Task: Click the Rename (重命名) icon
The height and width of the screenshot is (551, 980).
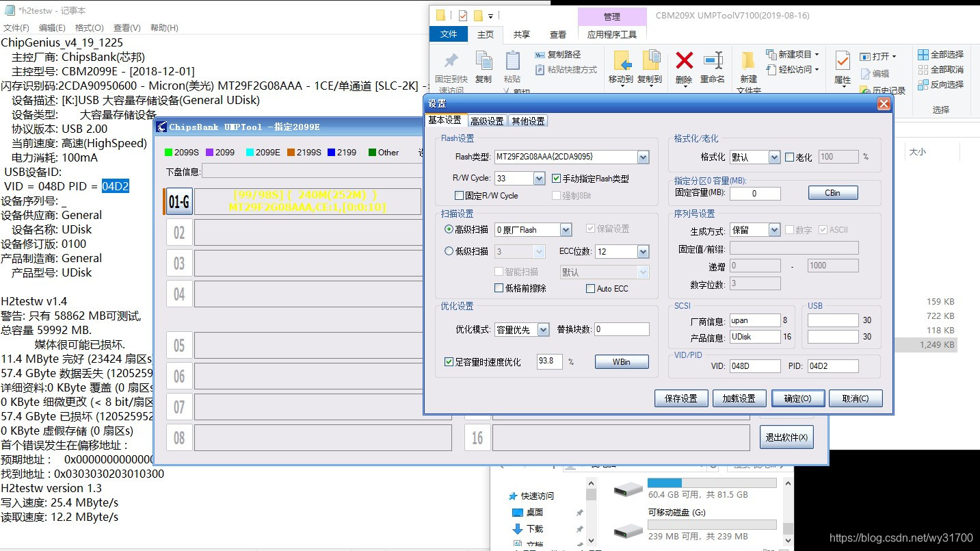Action: click(x=713, y=60)
